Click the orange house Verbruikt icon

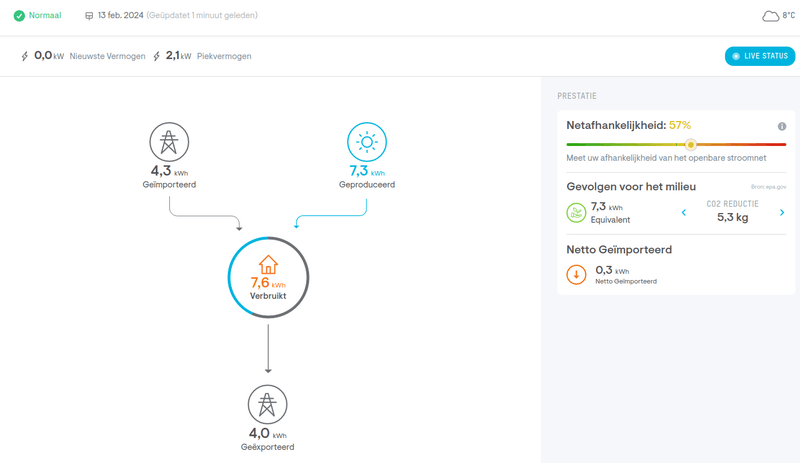point(268,265)
